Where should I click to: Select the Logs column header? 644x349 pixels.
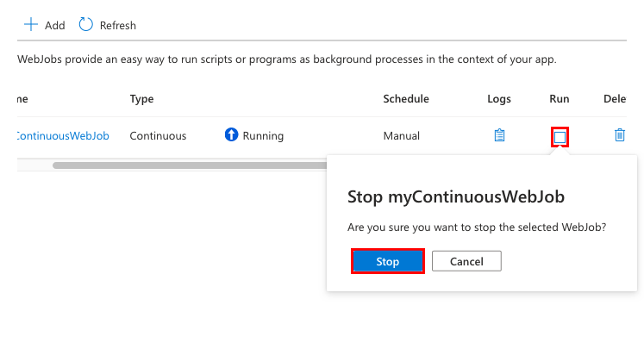(499, 99)
